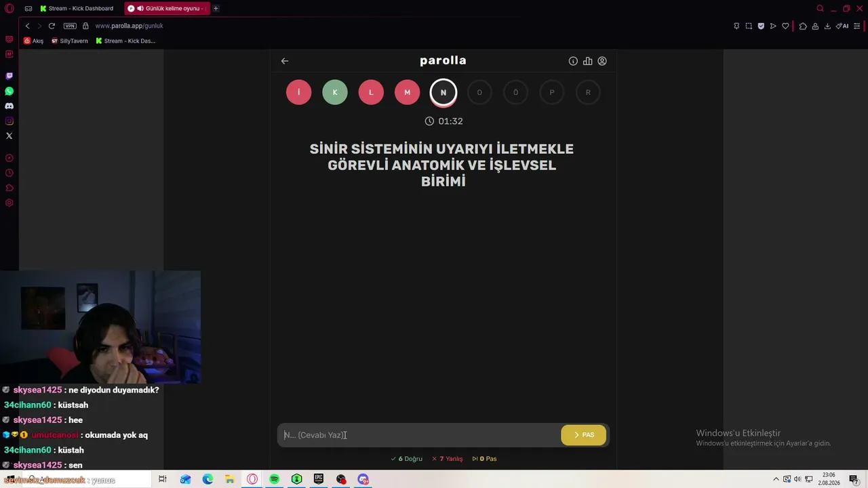Switch to the Stream - Kick Dashboard tab
The height and width of the screenshot is (488, 868).
coord(76,9)
